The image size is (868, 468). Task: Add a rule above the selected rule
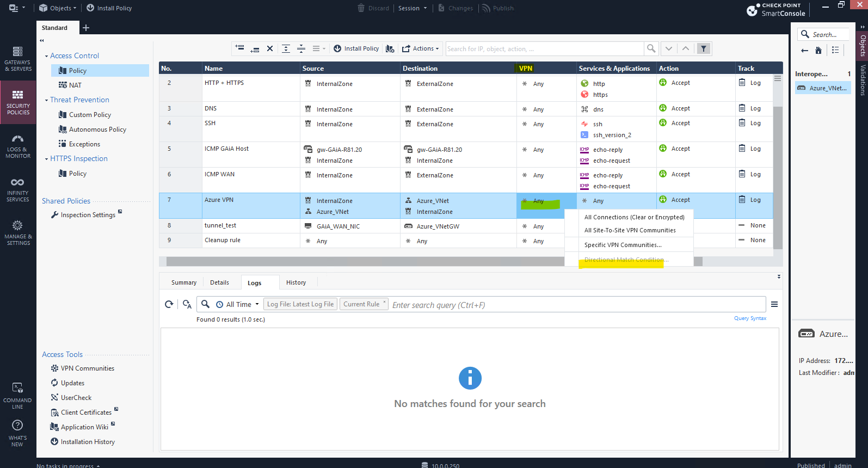[239, 48]
